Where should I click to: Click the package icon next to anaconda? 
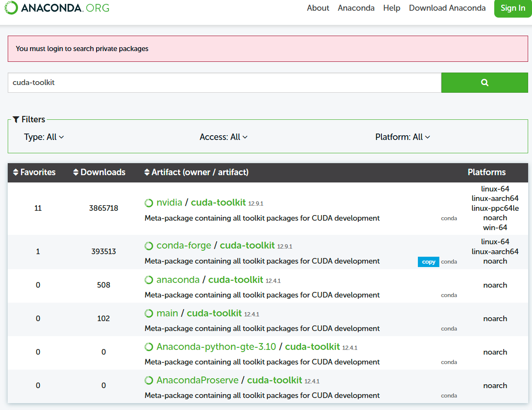coord(149,280)
